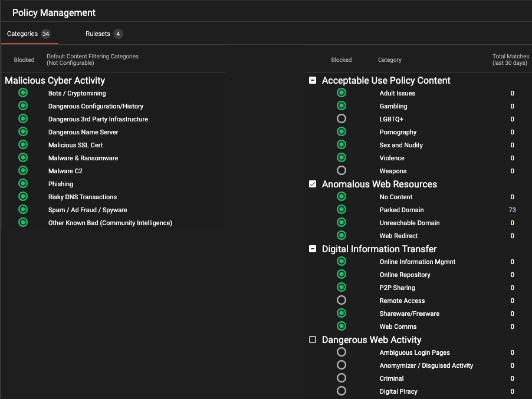Uncheck the Anomalous Web Resources checkbox
This screenshot has height=399, width=532.
coord(313,184)
